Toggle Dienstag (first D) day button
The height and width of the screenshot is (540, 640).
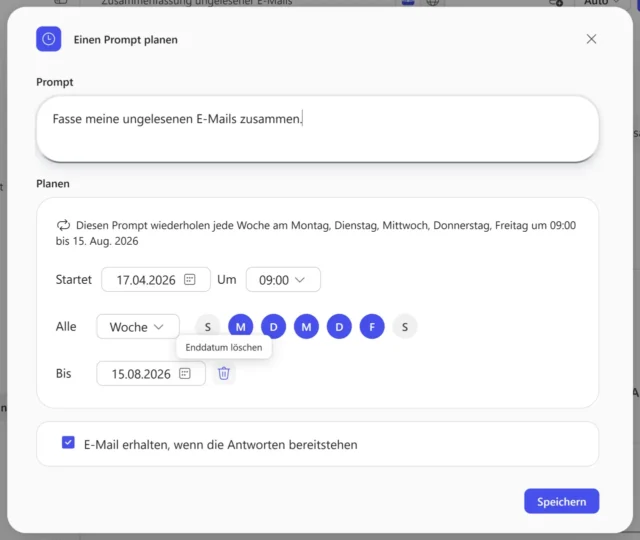[273, 327]
